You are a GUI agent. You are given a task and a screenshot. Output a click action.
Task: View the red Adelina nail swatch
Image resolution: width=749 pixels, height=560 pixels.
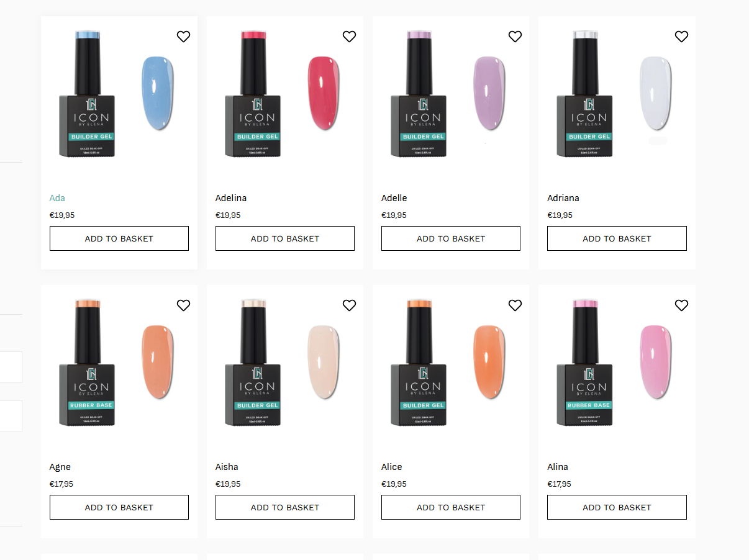(324, 93)
